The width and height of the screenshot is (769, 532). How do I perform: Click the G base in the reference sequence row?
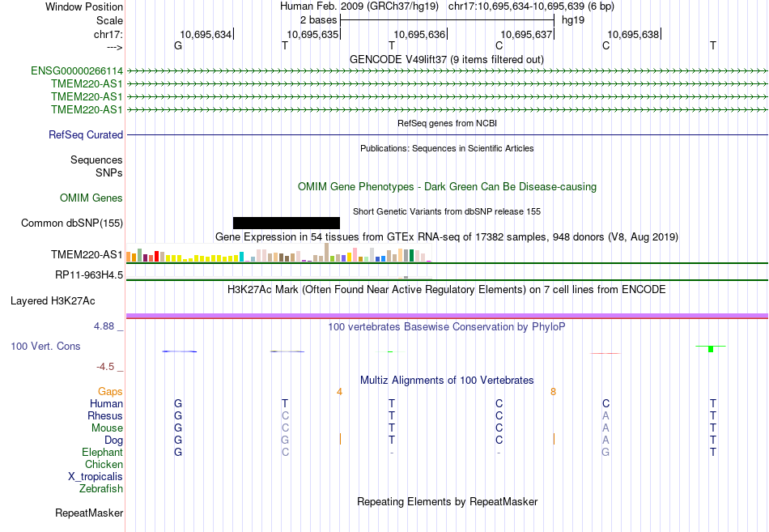[178, 45]
